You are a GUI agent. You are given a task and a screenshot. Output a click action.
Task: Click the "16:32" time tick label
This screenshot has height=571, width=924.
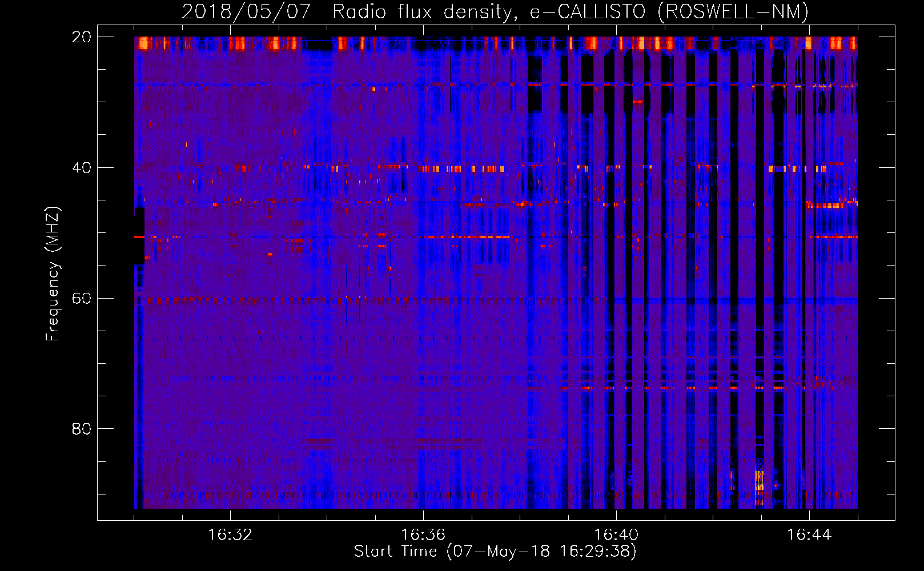click(230, 535)
